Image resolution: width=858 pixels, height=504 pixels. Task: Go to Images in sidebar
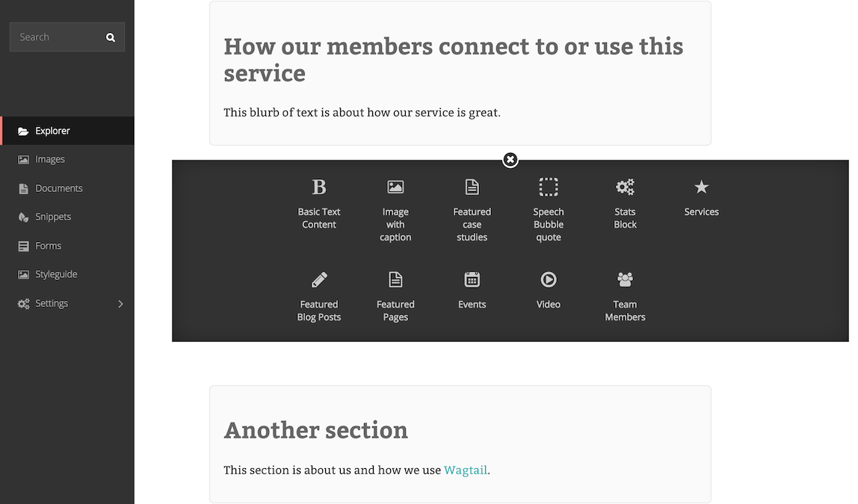pyautogui.click(x=67, y=159)
